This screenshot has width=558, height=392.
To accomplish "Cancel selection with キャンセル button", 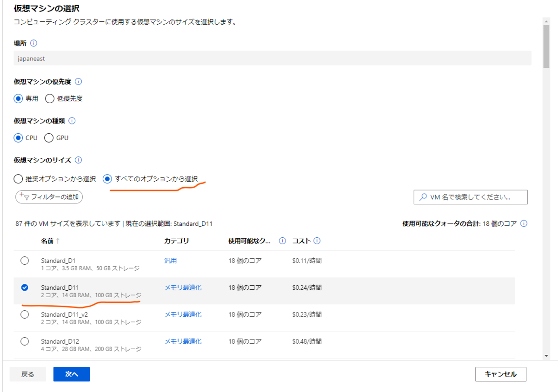I will (500, 374).
